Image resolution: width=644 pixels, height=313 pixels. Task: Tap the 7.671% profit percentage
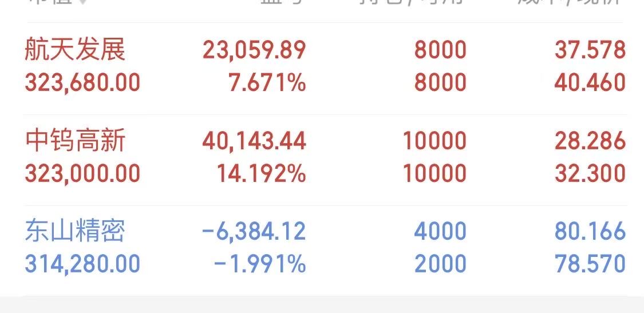tap(267, 82)
